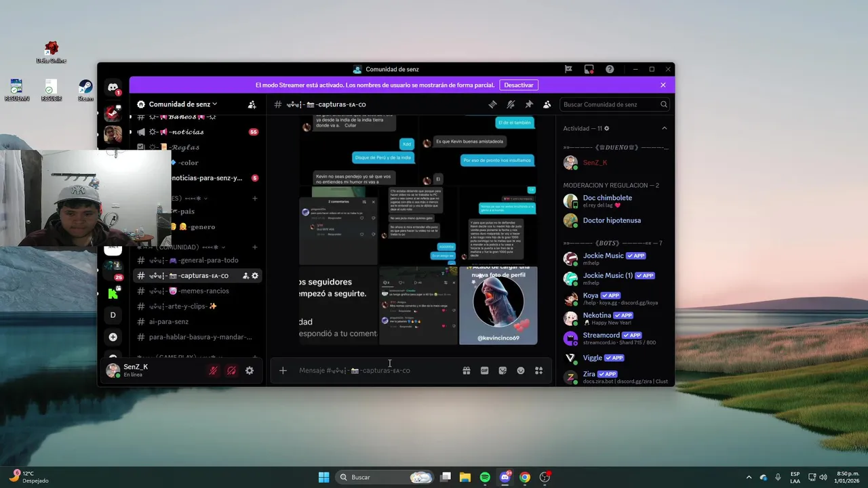Open the Help question mark icon
Screen dimensions: 868x488
[610, 69]
